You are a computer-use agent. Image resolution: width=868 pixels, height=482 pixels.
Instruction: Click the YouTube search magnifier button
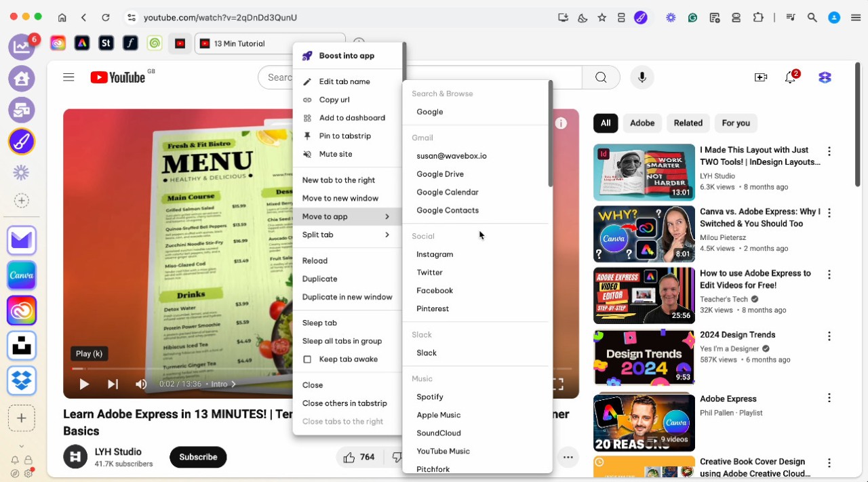(x=601, y=77)
